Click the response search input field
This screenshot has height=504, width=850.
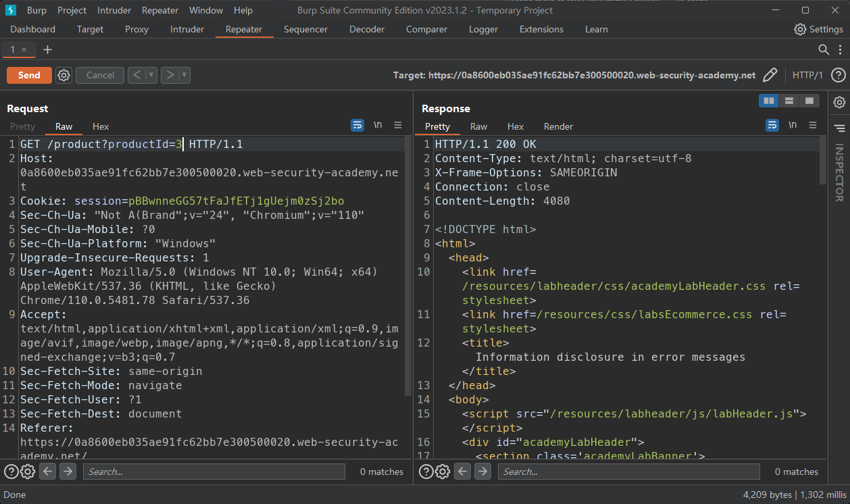[x=628, y=472]
